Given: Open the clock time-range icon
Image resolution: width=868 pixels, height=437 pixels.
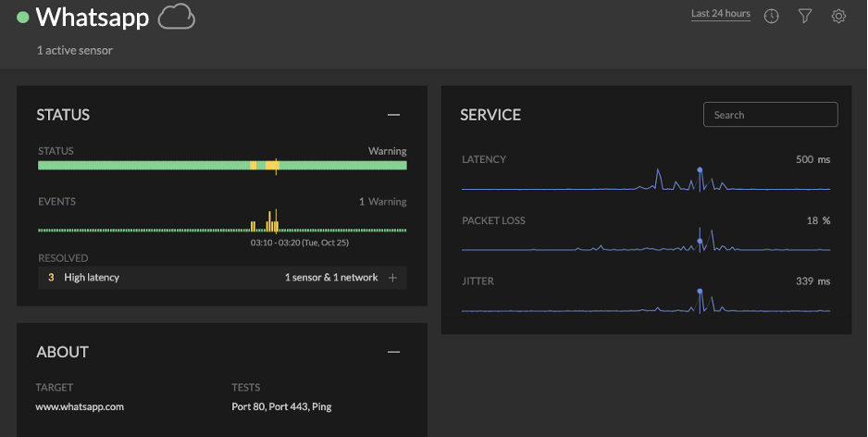Looking at the screenshot, I should coord(771,17).
